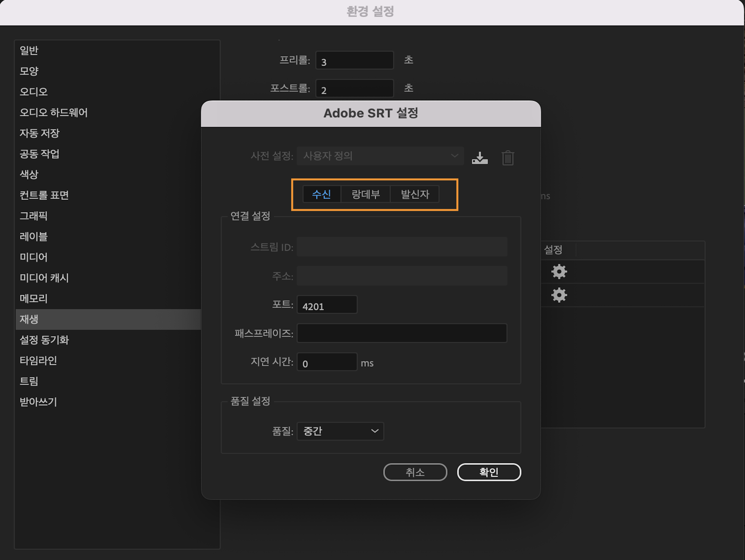Select 오디오 하드웨어 in the sidebar
This screenshot has width=745, height=560.
coord(54,113)
